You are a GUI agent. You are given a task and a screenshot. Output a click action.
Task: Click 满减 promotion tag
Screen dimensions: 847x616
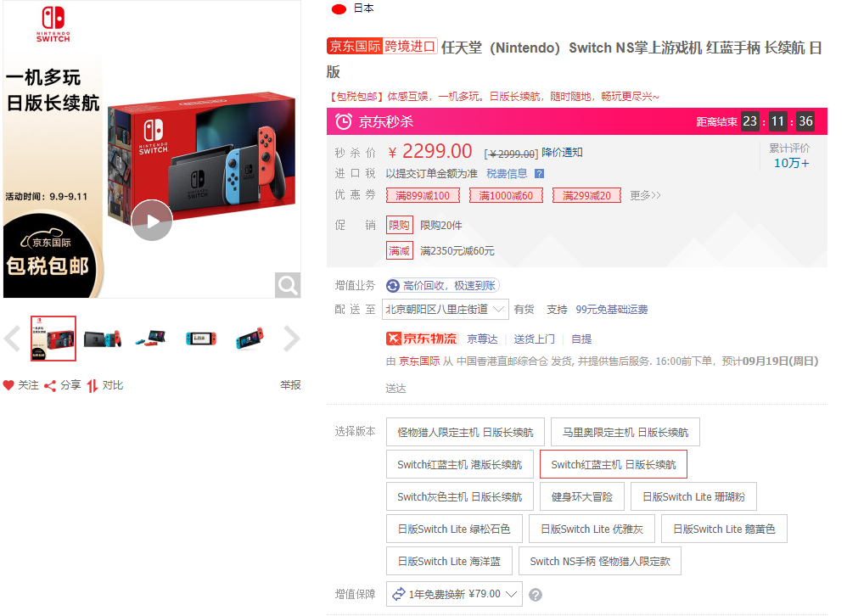399,250
